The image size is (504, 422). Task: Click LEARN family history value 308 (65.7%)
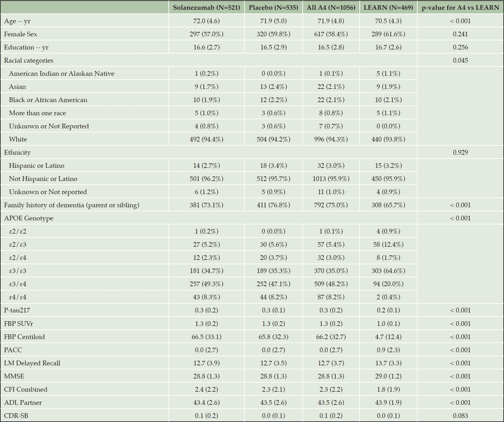pyautogui.click(x=388, y=205)
